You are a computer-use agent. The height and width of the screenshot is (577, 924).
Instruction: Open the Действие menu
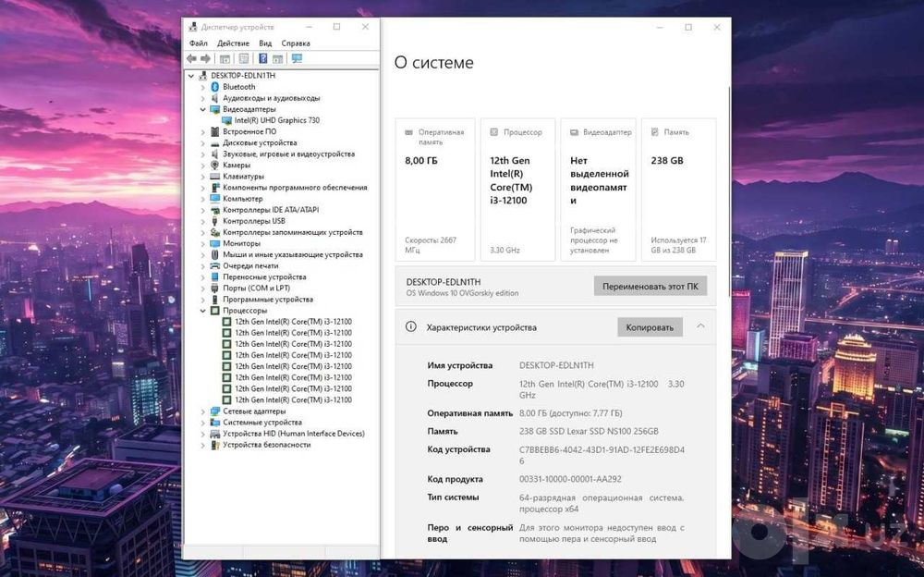pyautogui.click(x=234, y=43)
